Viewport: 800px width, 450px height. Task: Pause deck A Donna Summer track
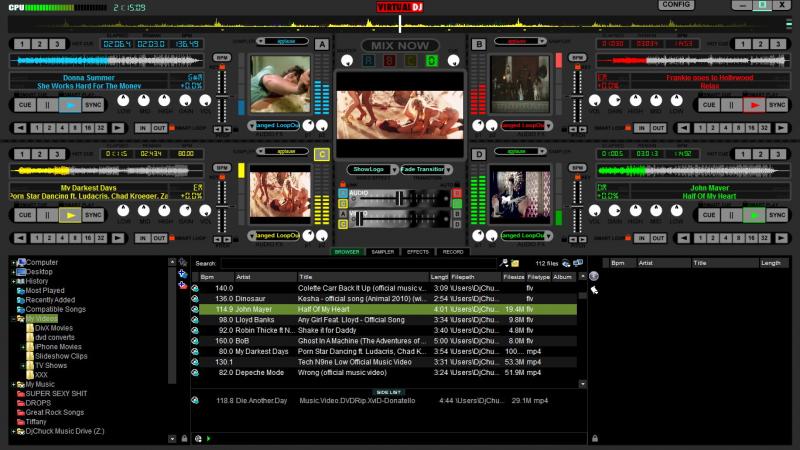(x=47, y=105)
